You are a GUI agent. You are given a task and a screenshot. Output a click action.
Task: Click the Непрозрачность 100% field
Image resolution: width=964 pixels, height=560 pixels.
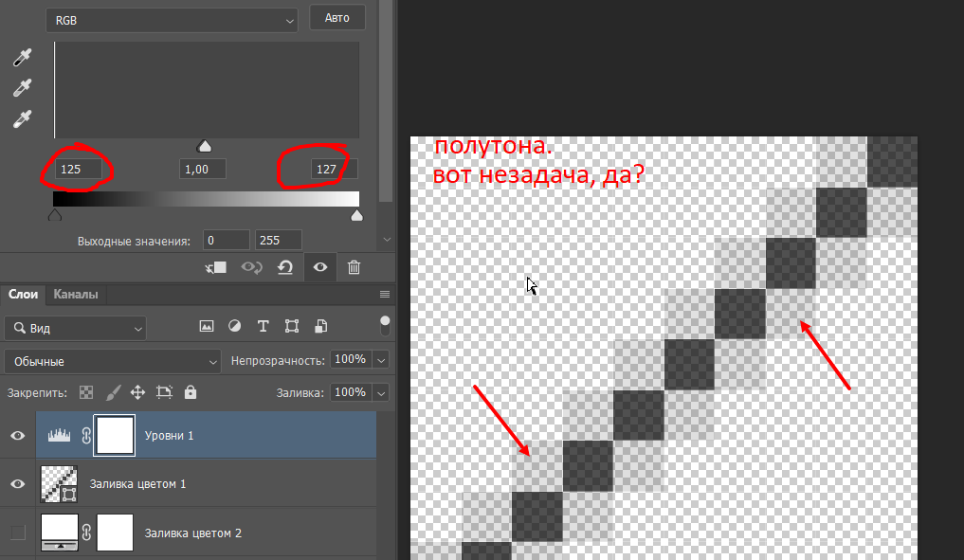(x=351, y=360)
